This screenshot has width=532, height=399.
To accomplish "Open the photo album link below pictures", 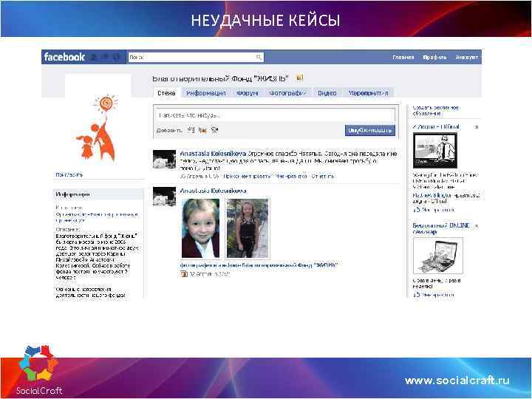I will coord(259,265).
